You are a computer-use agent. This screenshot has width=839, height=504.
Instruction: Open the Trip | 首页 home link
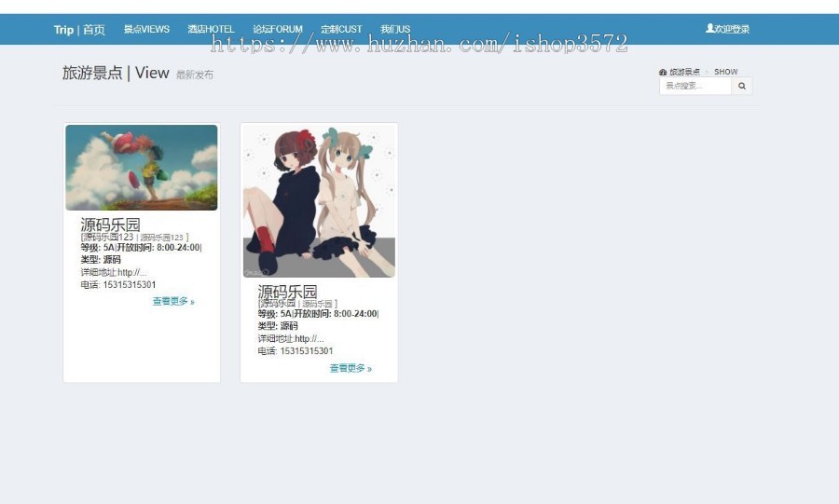coord(79,30)
